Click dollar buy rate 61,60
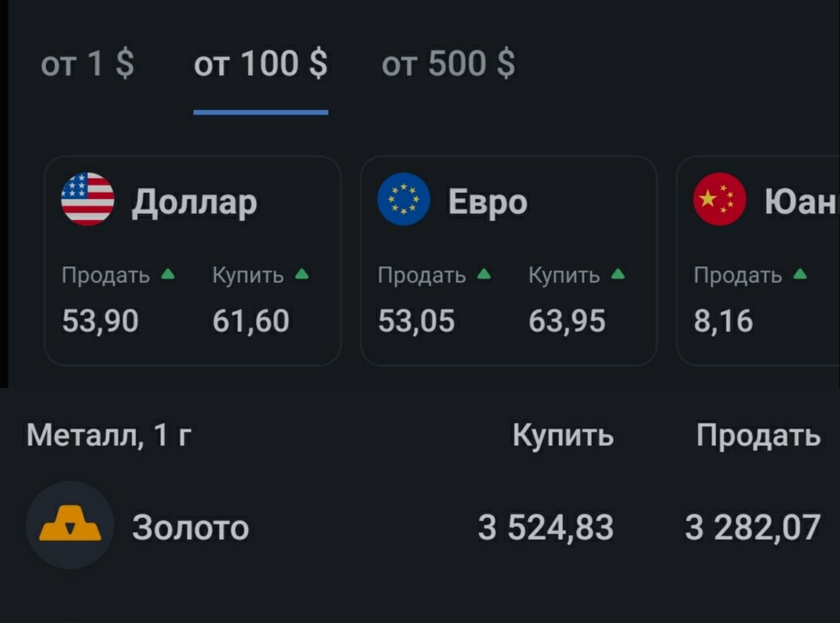 (x=251, y=321)
